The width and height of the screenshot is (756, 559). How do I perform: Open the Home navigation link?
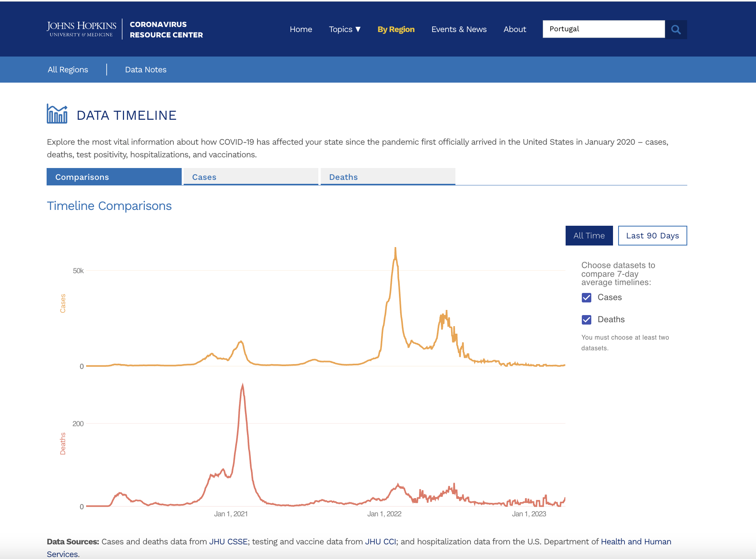click(x=301, y=29)
